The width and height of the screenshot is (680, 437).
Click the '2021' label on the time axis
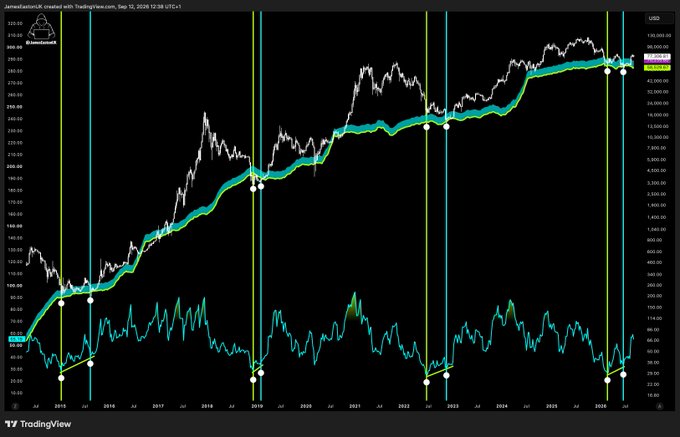(355, 406)
